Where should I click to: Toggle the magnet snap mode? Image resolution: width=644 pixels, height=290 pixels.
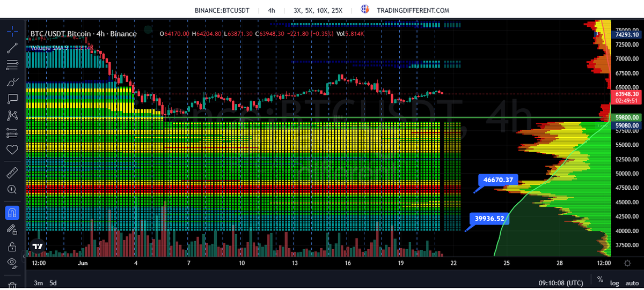pyautogui.click(x=12, y=213)
